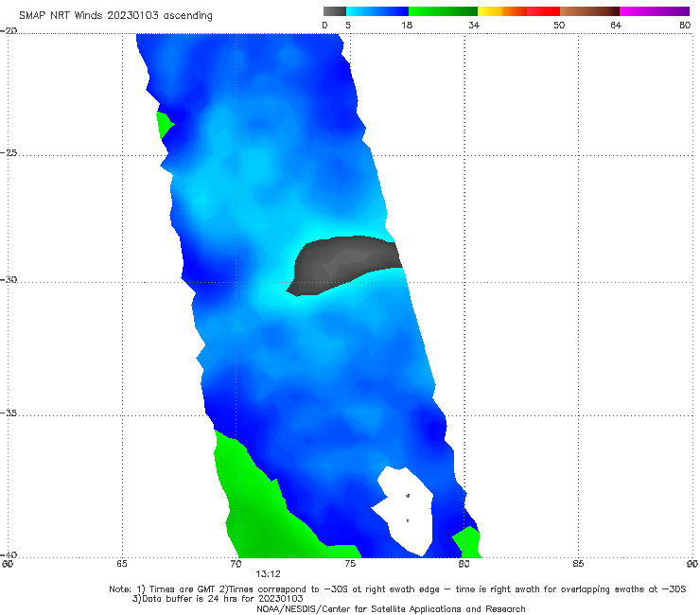Click the small green patch on swath's left edge
Screen dimensions: 700x615
[x=164, y=124]
